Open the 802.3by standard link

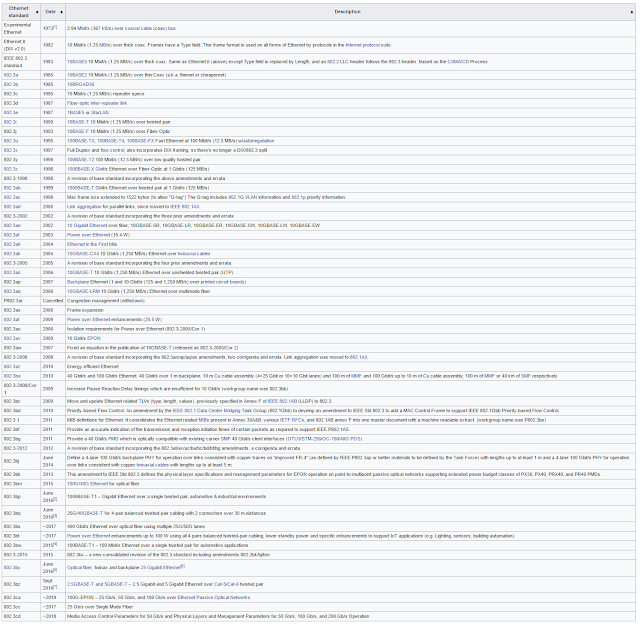click(12, 568)
